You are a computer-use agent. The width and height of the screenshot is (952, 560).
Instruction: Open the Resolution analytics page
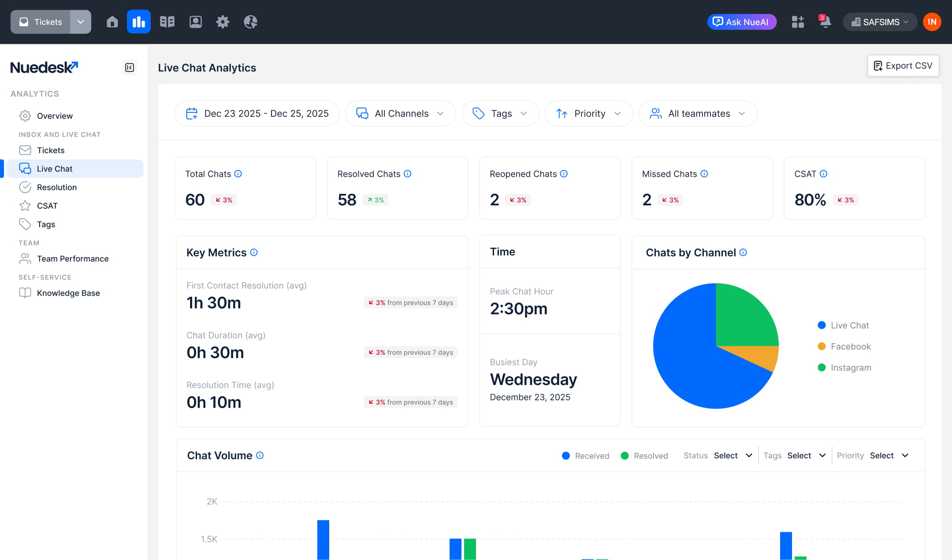pyautogui.click(x=57, y=187)
